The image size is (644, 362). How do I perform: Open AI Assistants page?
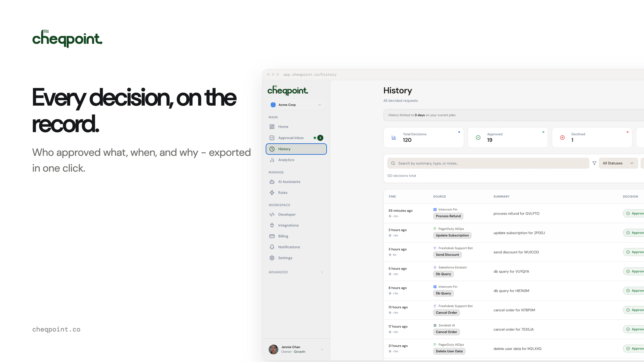(296, 182)
